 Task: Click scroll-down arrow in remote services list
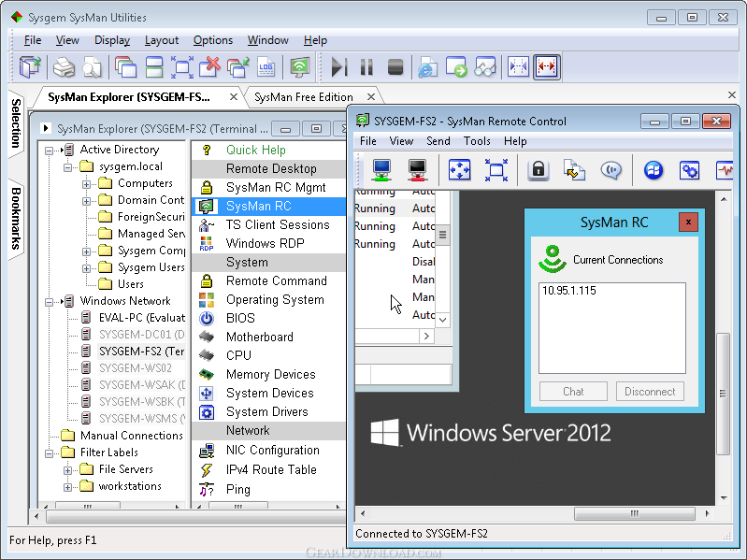point(442,320)
